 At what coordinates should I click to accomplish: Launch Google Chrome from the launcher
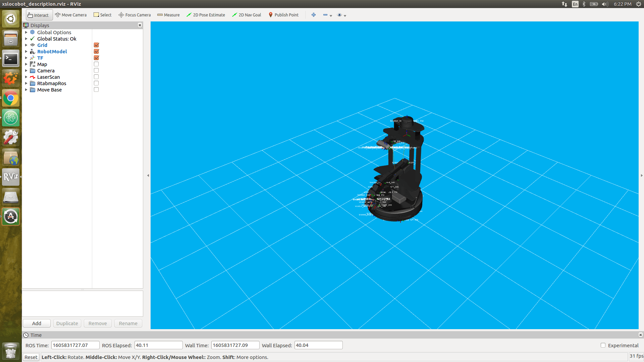(11, 98)
